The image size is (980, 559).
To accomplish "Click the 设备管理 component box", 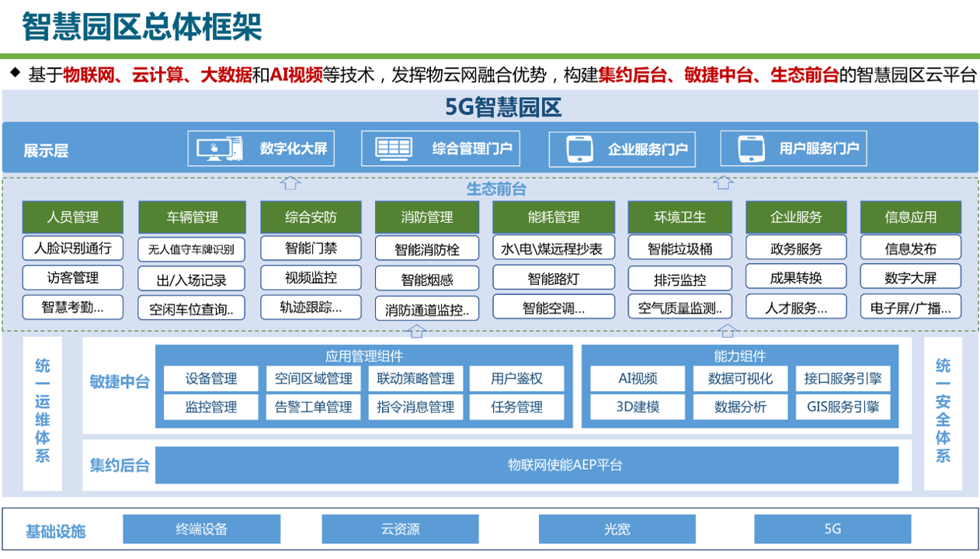I will (210, 379).
